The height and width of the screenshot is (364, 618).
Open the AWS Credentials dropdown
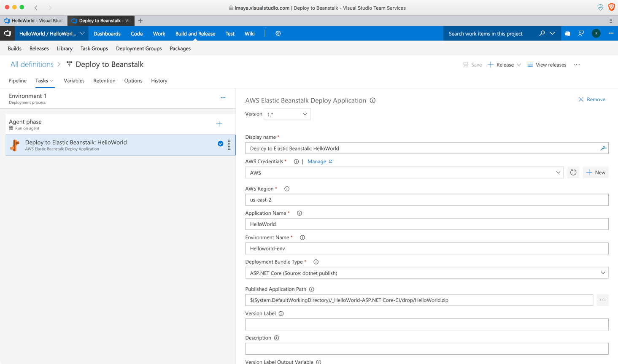[404, 173]
